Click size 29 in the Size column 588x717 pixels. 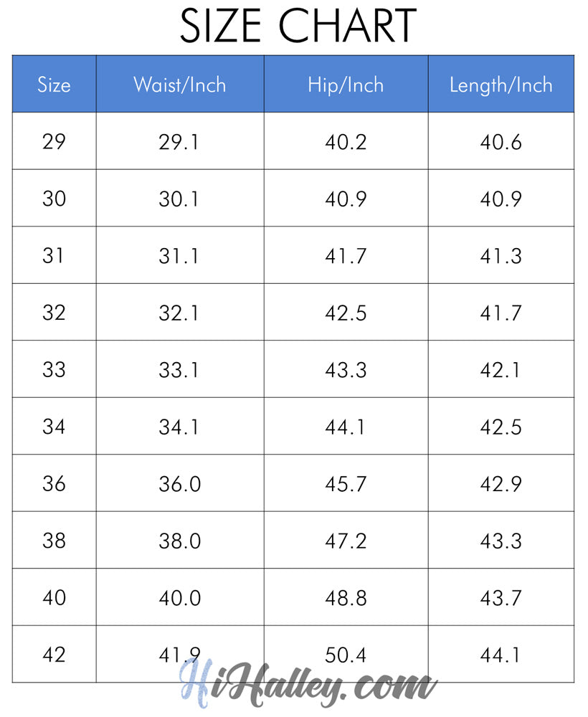pyautogui.click(x=54, y=141)
